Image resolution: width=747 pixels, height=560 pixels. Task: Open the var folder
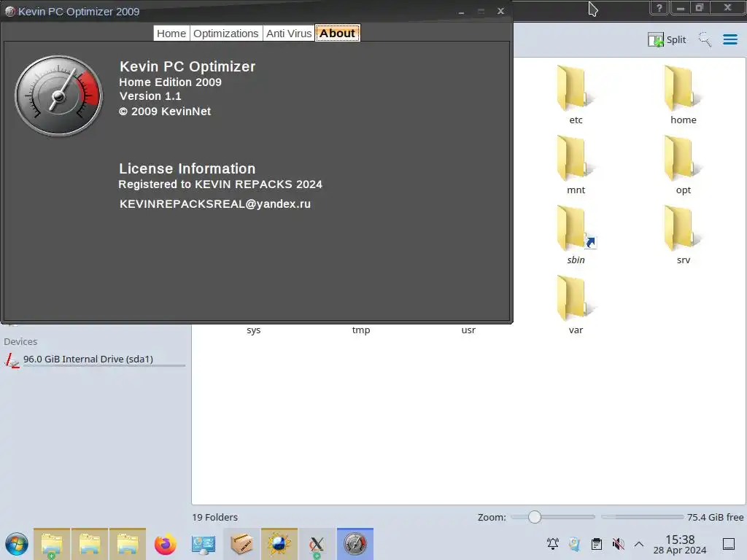pyautogui.click(x=576, y=305)
